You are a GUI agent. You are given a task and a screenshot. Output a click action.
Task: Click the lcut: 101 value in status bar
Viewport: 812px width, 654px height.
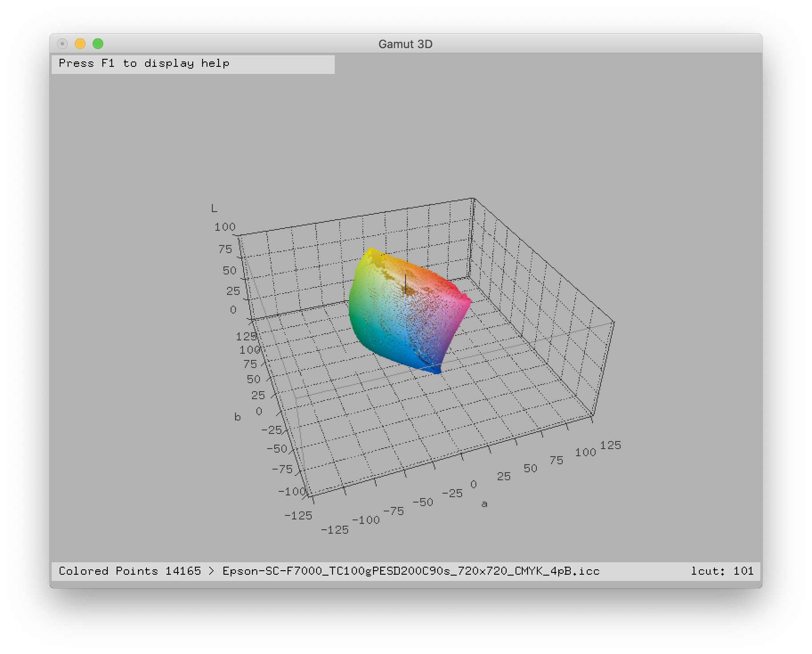pyautogui.click(x=722, y=571)
